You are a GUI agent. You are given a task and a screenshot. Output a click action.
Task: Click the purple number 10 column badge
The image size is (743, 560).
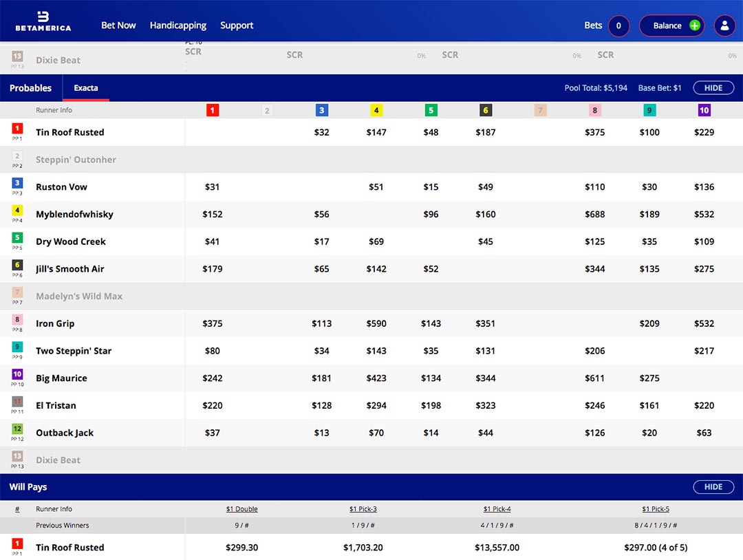[704, 110]
